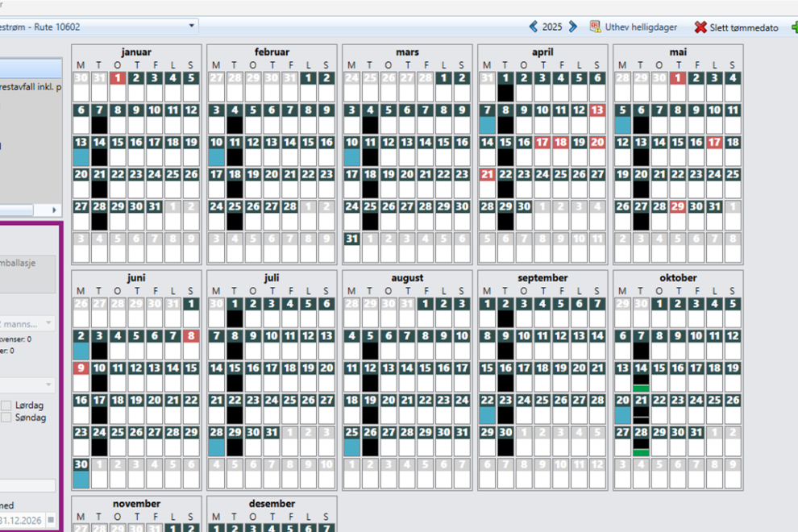Select the blue-marked 25 August day

pyautogui.click(x=351, y=440)
